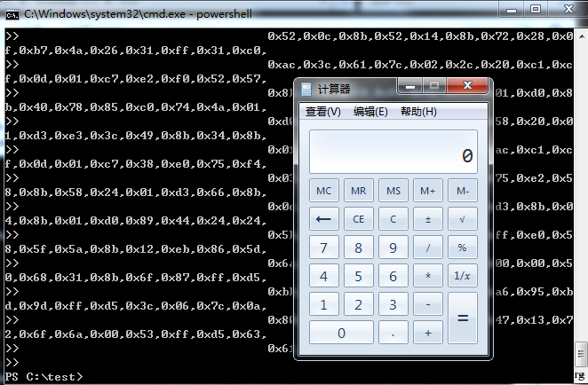Click the reciprocal 1/x button
This screenshot has height=385, width=588.
pyautogui.click(x=463, y=276)
